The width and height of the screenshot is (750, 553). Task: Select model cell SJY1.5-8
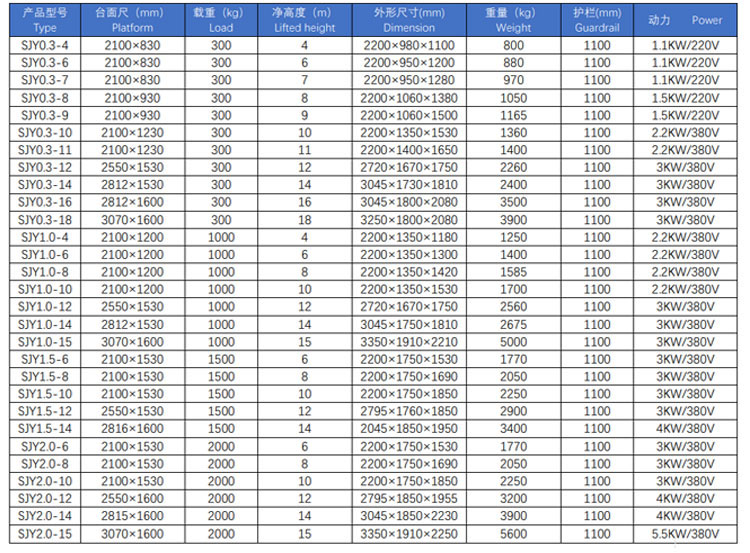click(x=45, y=376)
